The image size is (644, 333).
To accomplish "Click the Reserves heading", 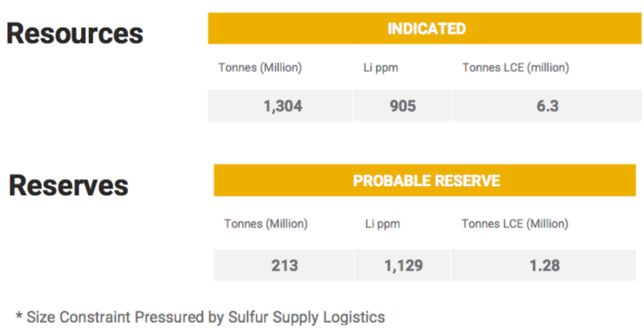I will [69, 186].
